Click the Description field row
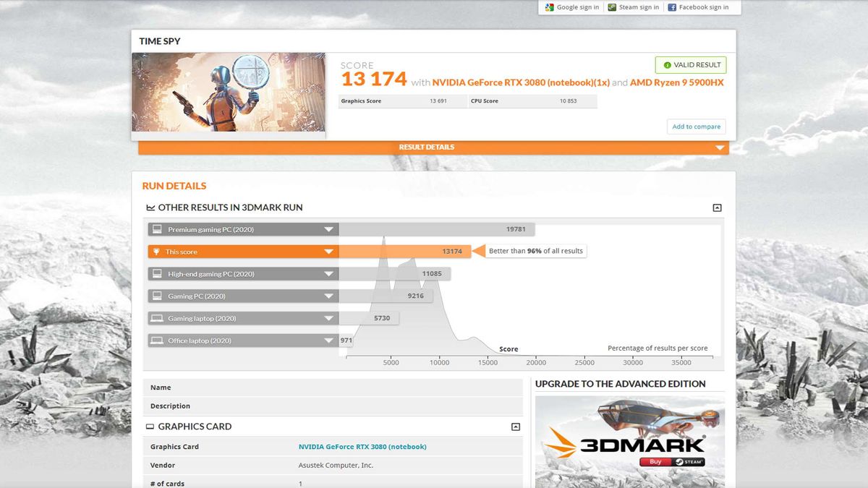Viewport: 868px width, 488px height. [333, 406]
